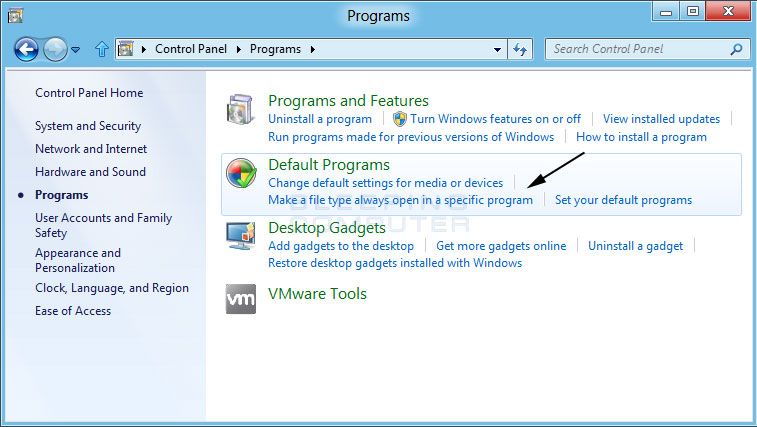Open Control Panel Home
The image size is (757, 427).
point(89,93)
